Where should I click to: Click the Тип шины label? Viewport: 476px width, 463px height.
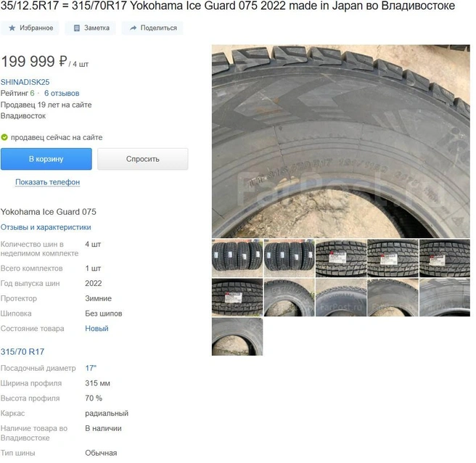tap(17, 453)
